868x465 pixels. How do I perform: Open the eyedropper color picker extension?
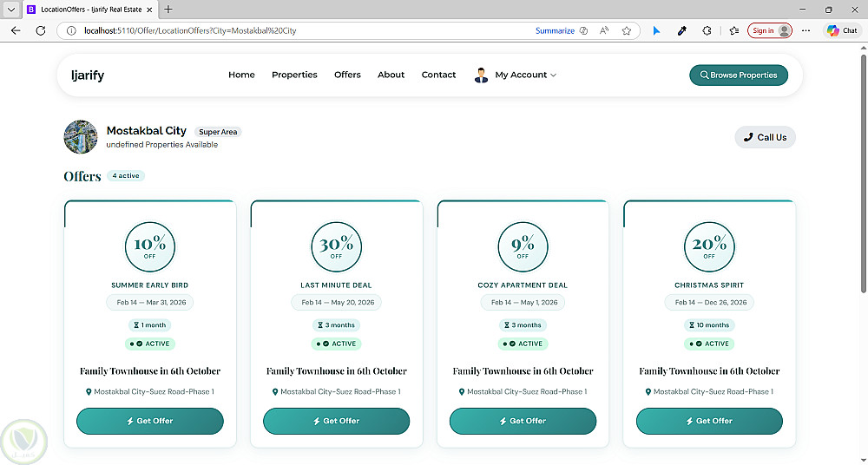tap(682, 31)
